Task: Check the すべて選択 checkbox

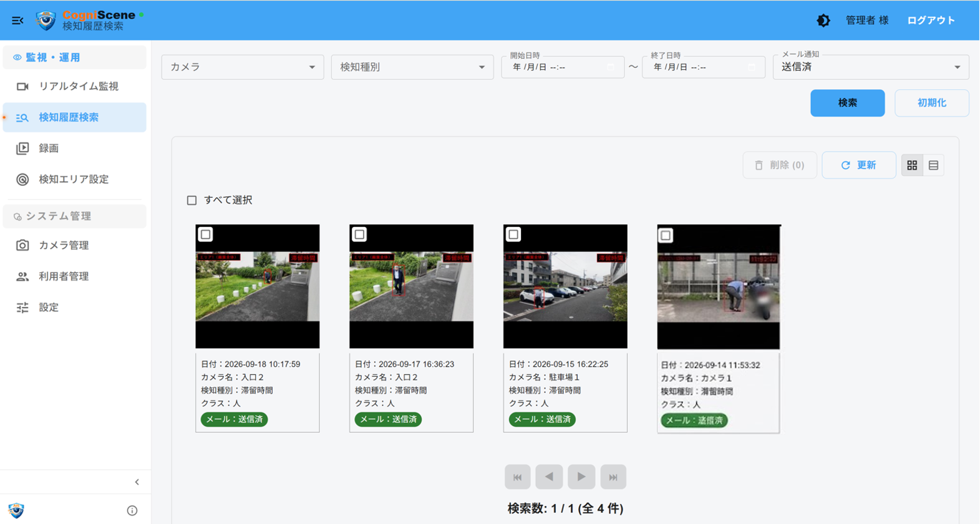Action: tap(192, 200)
